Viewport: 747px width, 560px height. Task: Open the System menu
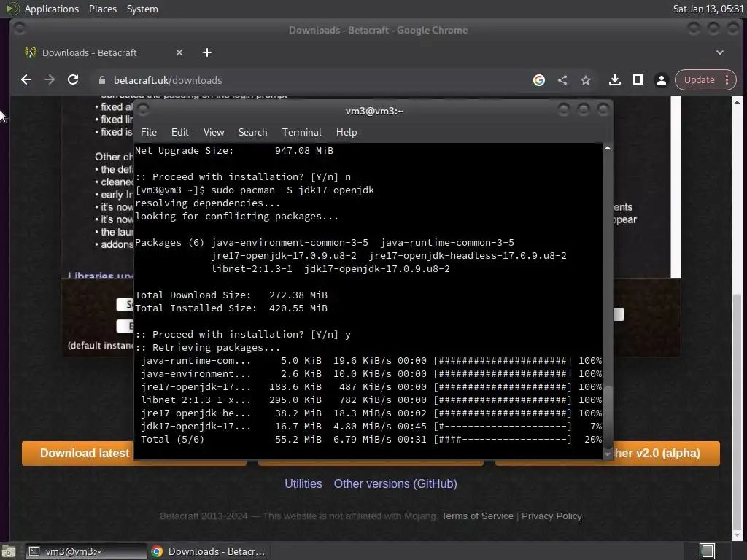tap(142, 9)
